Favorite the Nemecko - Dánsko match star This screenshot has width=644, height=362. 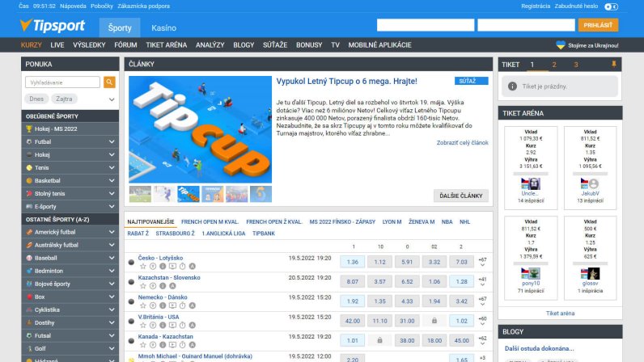143,305
